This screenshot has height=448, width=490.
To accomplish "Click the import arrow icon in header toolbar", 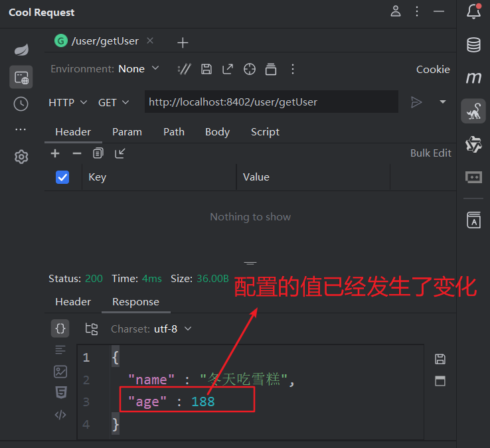I will point(120,153).
